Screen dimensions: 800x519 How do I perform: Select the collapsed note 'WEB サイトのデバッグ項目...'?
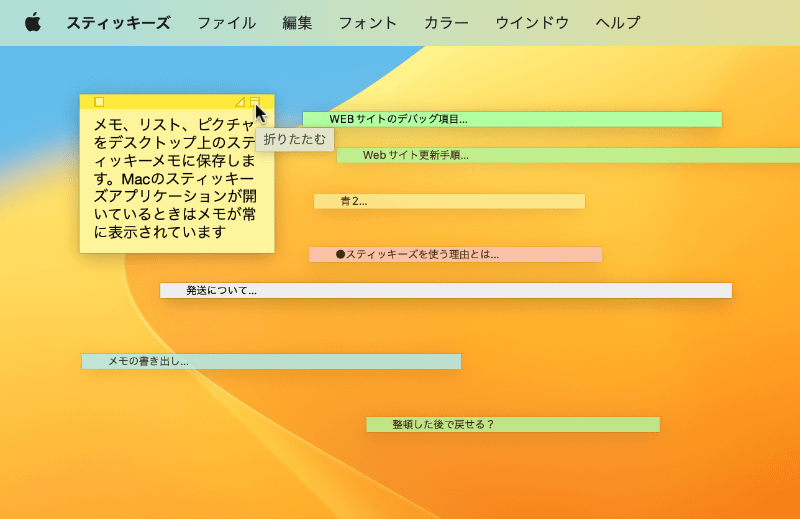512,119
